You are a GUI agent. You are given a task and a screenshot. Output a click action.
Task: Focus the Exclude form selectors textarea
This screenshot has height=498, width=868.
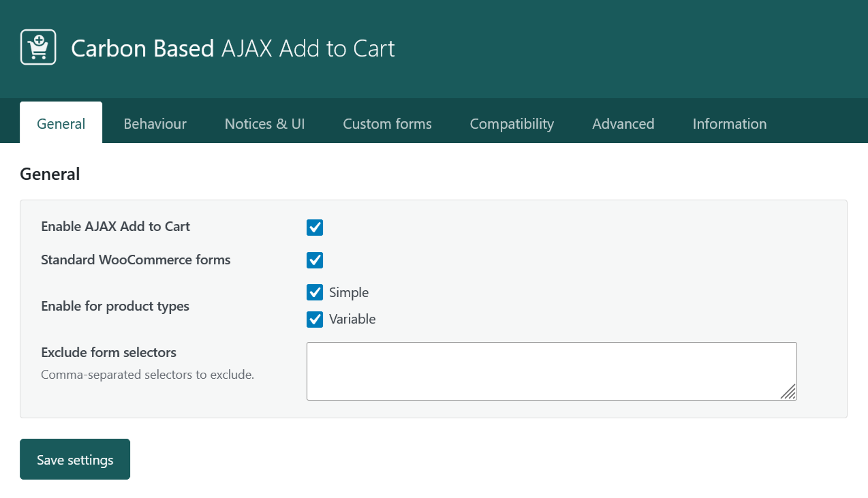pyautogui.click(x=552, y=371)
